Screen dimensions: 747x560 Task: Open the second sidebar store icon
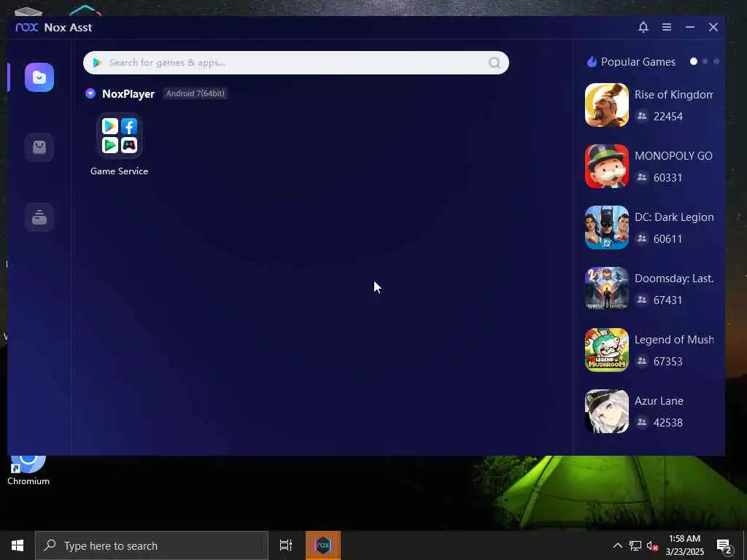[39, 147]
